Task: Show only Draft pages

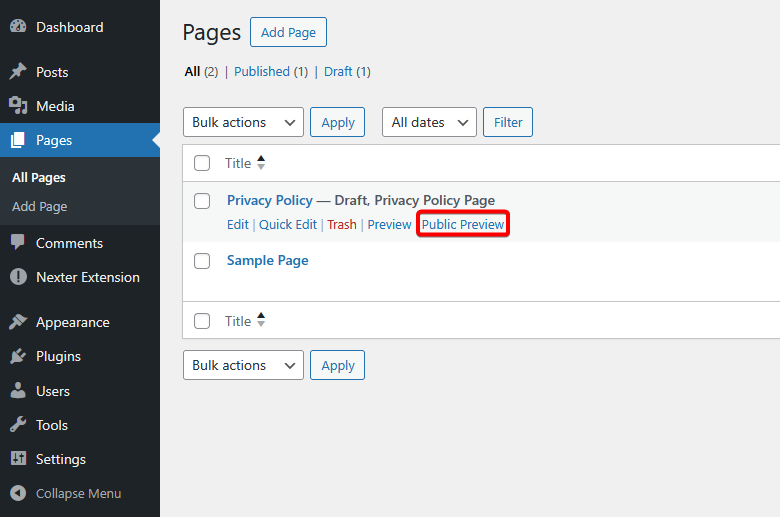Action: [338, 71]
